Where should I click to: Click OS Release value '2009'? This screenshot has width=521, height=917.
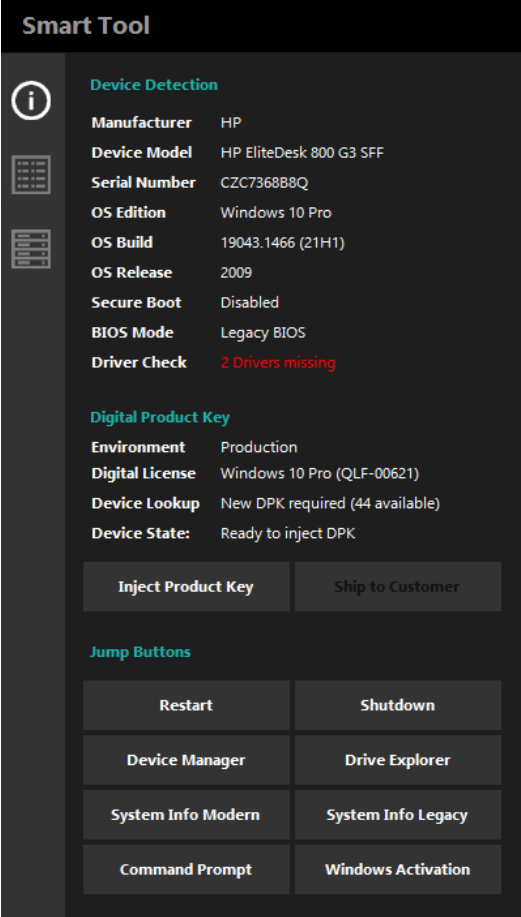pyautogui.click(x=236, y=273)
